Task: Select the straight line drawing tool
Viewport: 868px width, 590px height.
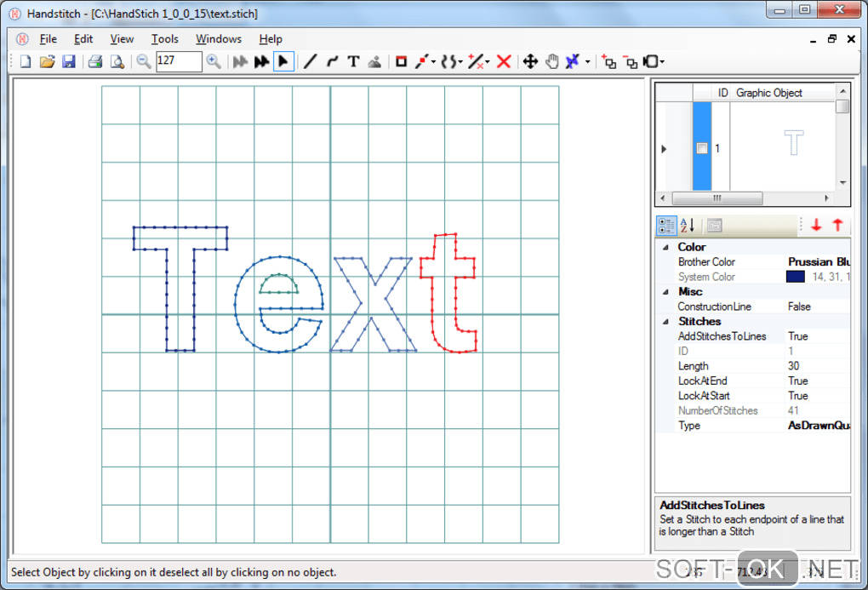Action: point(310,61)
